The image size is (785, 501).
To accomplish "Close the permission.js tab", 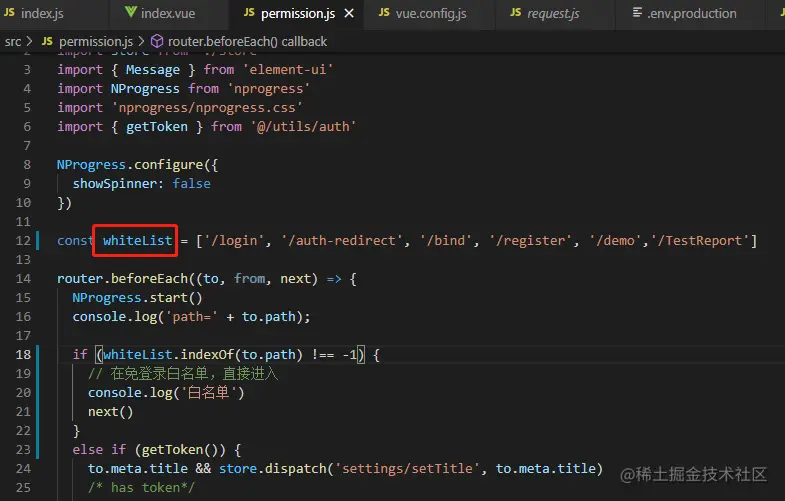I will [349, 14].
